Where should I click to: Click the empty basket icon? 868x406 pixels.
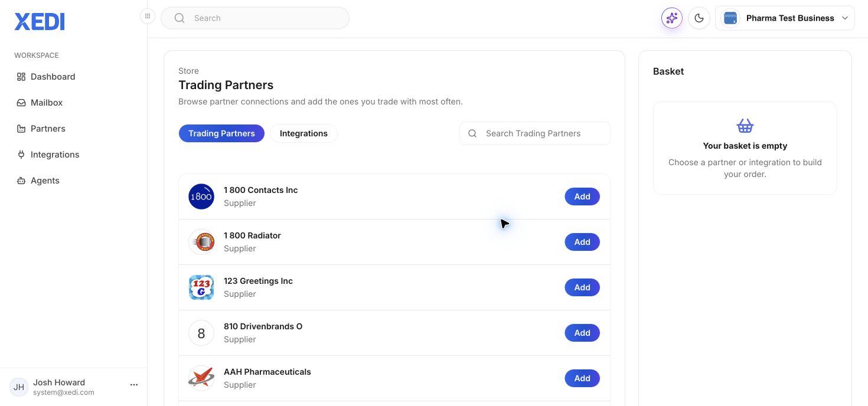click(x=745, y=126)
